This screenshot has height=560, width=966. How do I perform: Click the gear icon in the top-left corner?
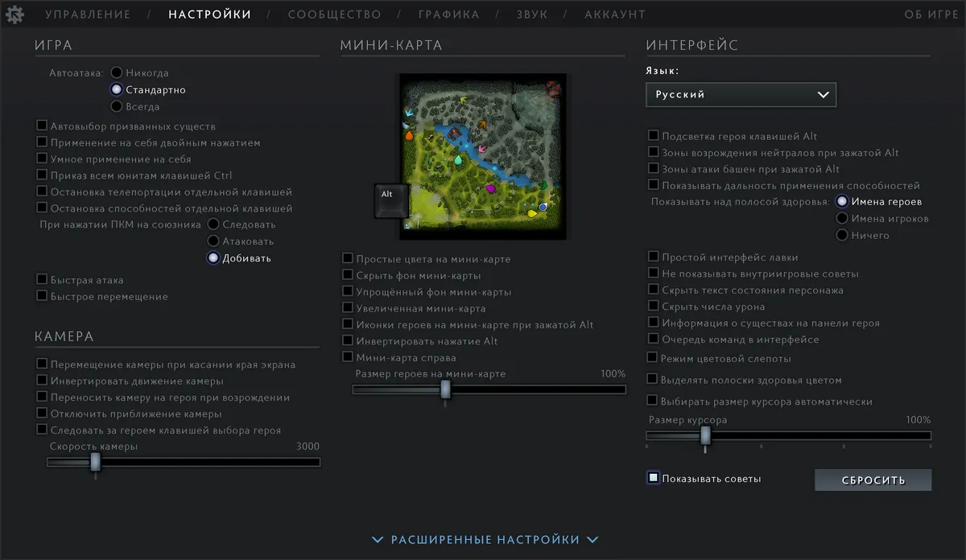click(15, 14)
